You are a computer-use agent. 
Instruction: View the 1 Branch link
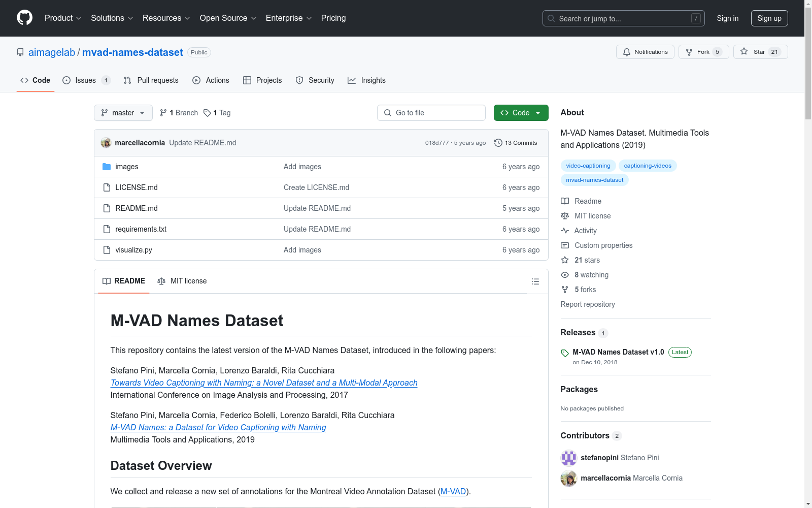(x=179, y=113)
